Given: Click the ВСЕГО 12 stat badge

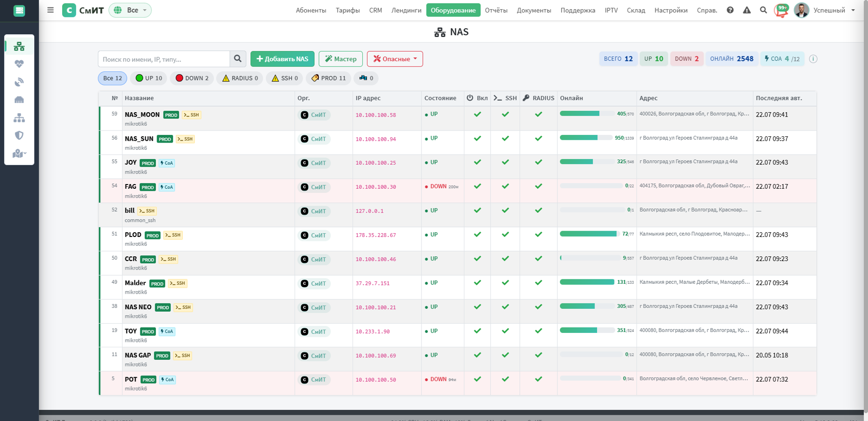Looking at the screenshot, I should [618, 59].
